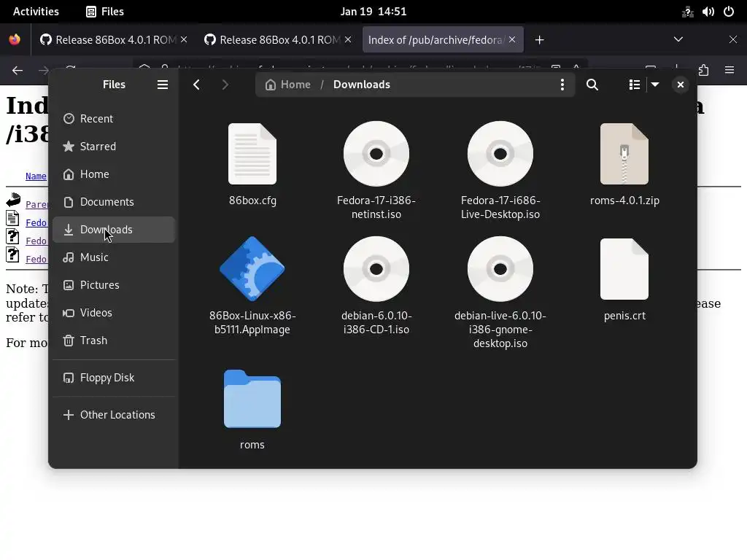Screen dimensions: 747x560
Task: Select the 86Box AppImage icon
Action: [x=252, y=269]
